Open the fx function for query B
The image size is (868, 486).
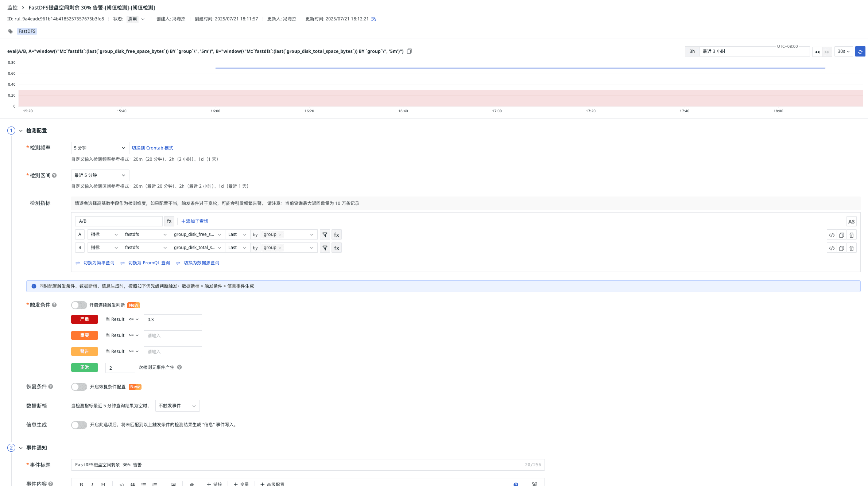336,248
